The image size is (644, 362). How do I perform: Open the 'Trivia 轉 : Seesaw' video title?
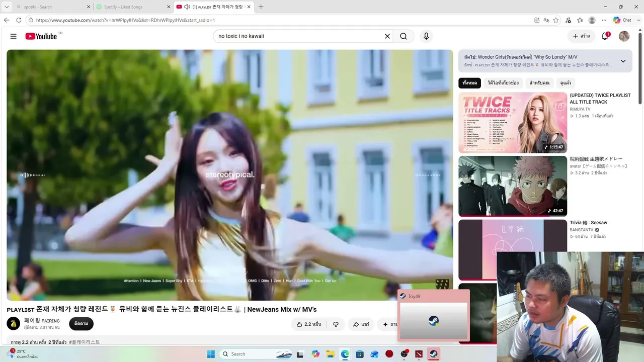coord(589,223)
